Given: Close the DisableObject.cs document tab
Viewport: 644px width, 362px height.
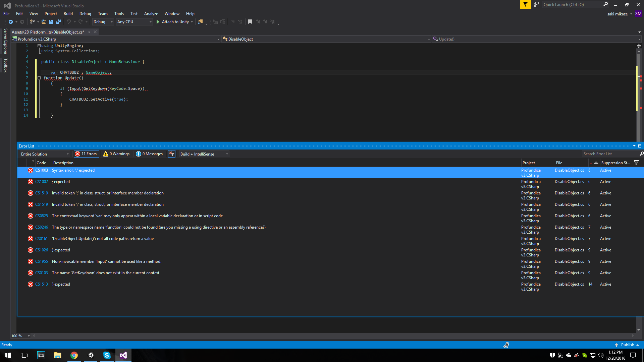Looking at the screenshot, I should click(x=95, y=32).
